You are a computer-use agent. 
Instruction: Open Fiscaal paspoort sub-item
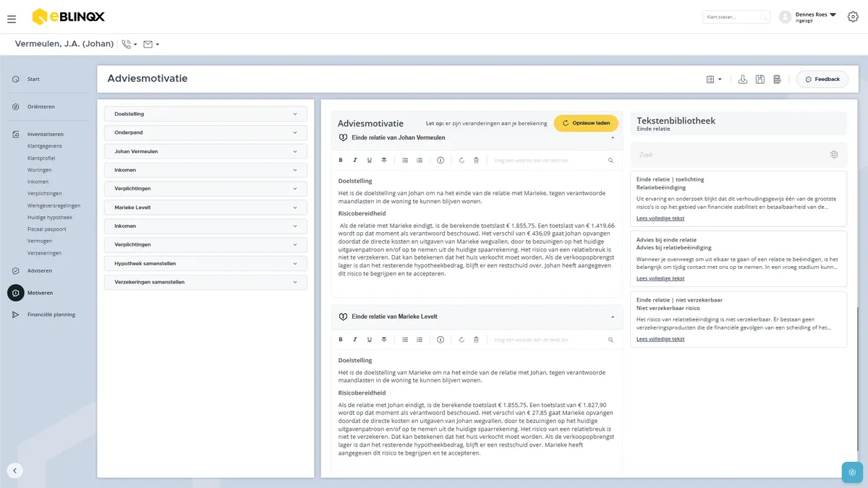[x=46, y=229]
